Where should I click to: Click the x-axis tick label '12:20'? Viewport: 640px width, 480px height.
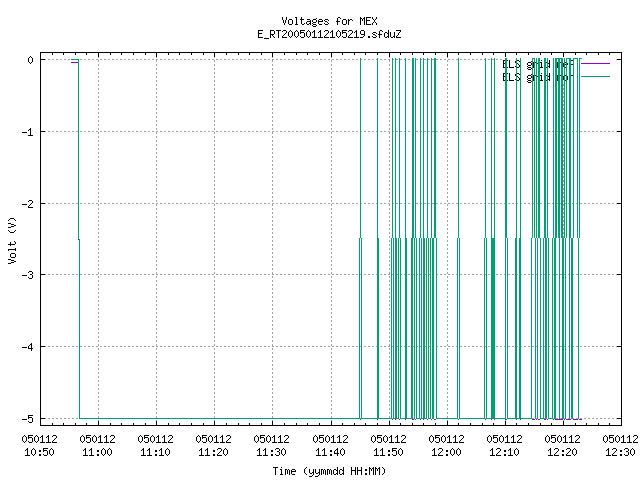point(562,452)
